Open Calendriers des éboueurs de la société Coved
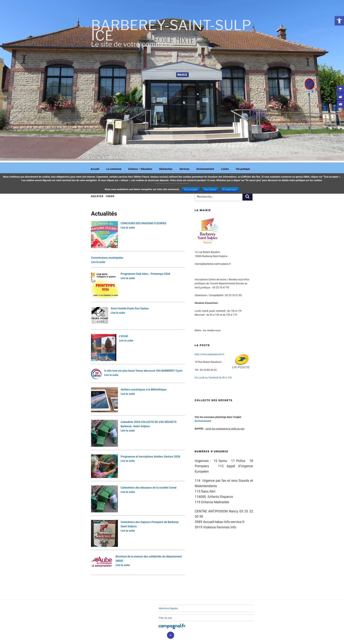Viewport: 344px width, 644px height. click(148, 487)
